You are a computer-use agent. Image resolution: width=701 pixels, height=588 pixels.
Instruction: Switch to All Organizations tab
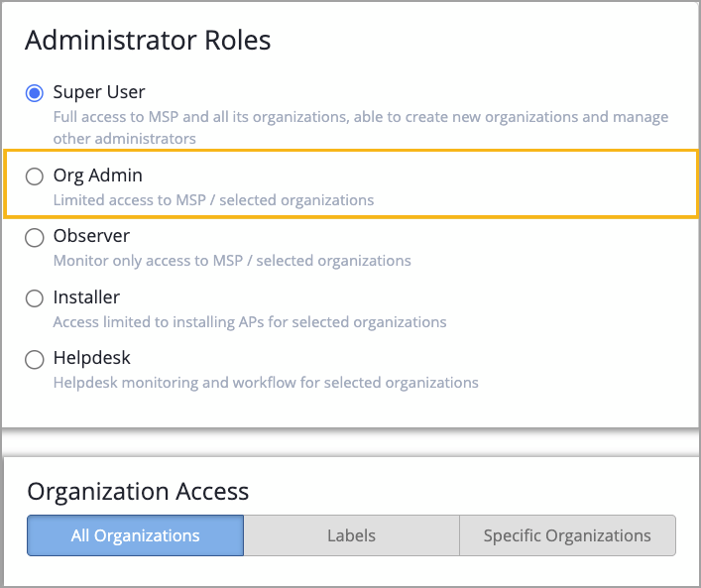click(135, 535)
